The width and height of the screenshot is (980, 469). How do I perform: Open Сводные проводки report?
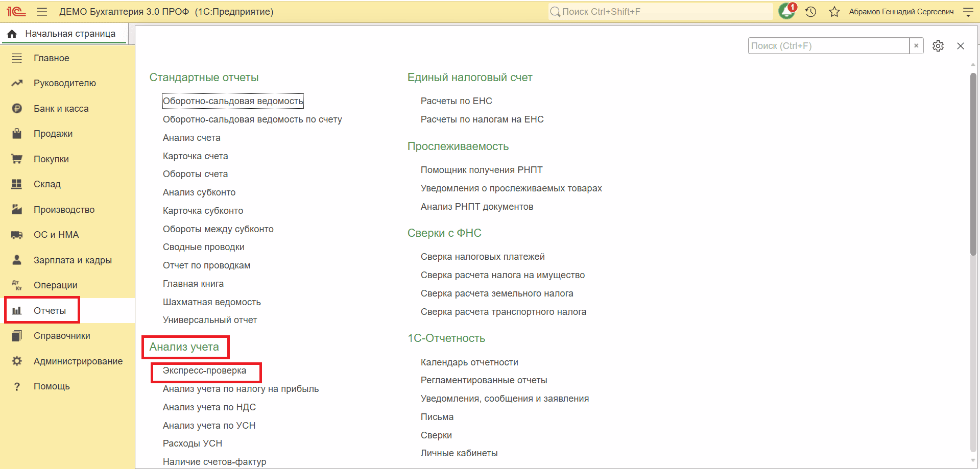204,247
